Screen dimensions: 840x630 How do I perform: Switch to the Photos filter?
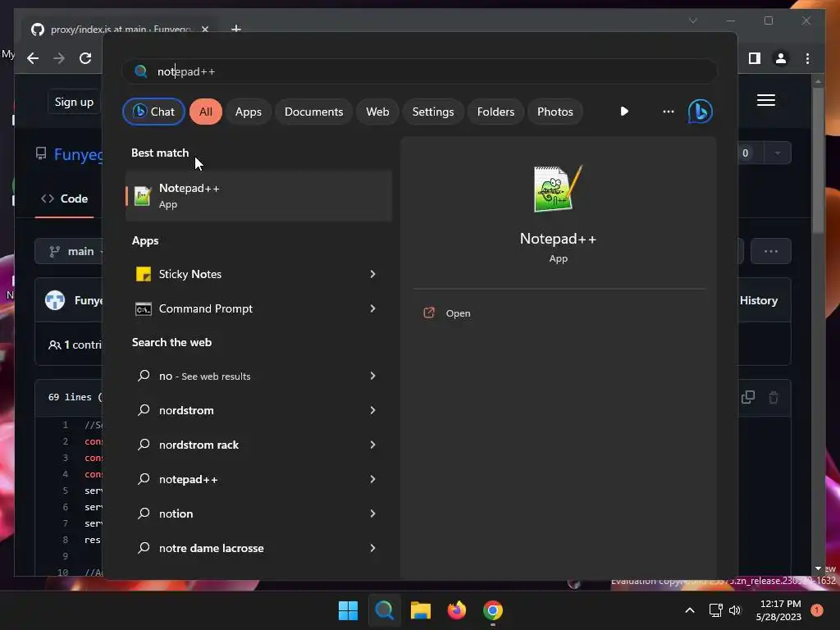pos(555,112)
